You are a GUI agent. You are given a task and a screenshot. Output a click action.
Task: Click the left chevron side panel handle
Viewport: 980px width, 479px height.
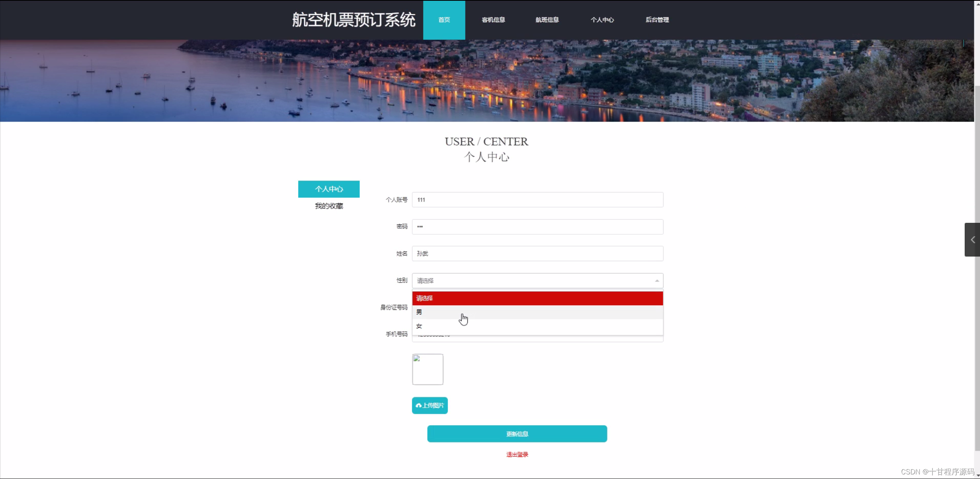pyautogui.click(x=972, y=240)
